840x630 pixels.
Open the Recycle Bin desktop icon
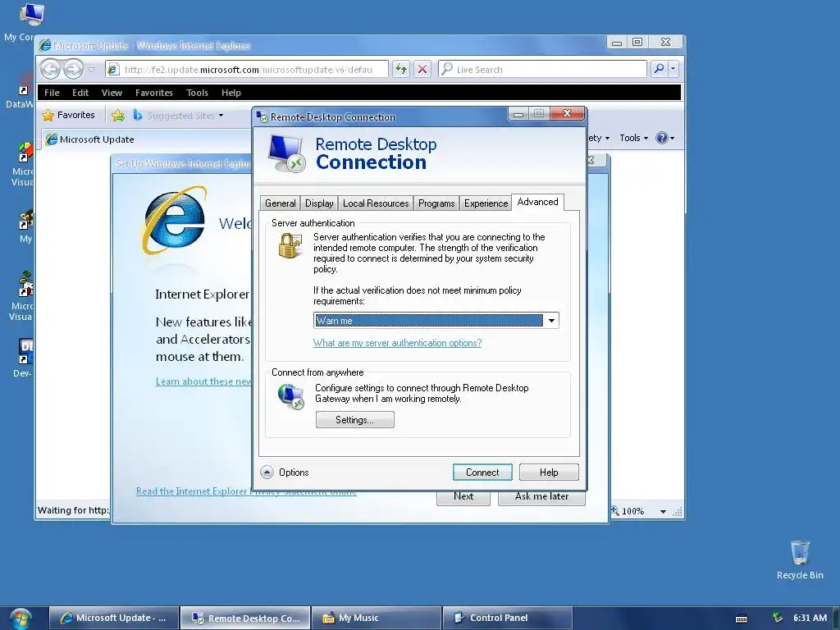pyautogui.click(x=800, y=560)
